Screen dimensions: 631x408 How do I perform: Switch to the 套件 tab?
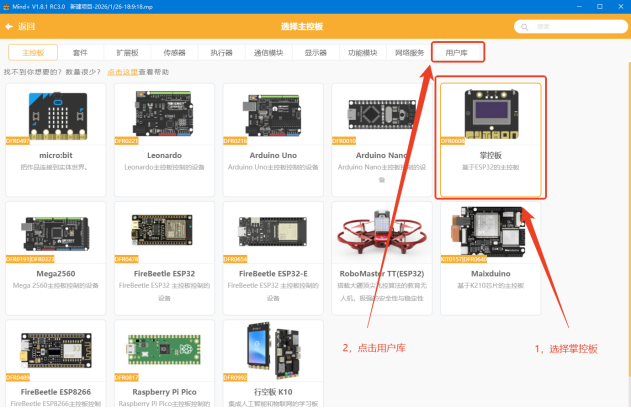click(80, 53)
